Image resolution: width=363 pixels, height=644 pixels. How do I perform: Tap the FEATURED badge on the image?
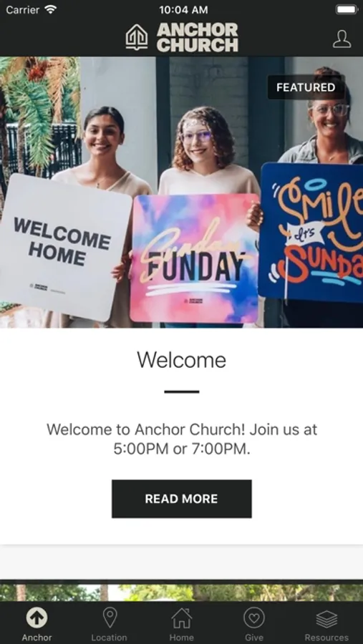306,87
